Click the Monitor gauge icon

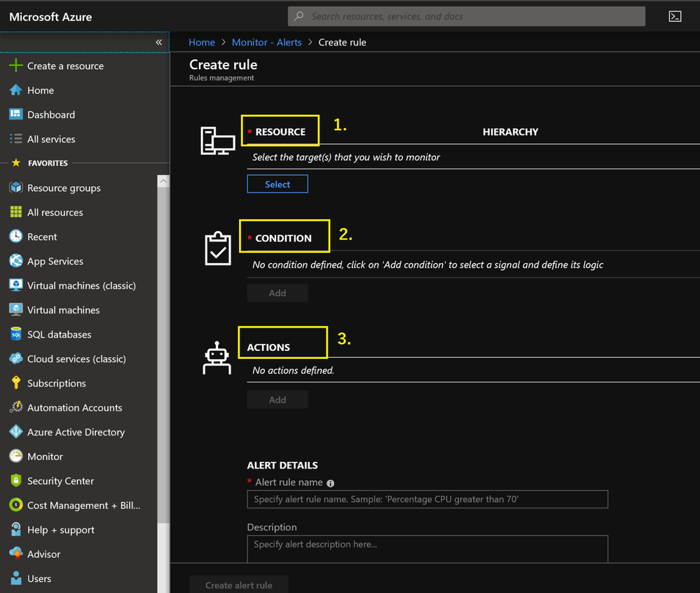[15, 456]
